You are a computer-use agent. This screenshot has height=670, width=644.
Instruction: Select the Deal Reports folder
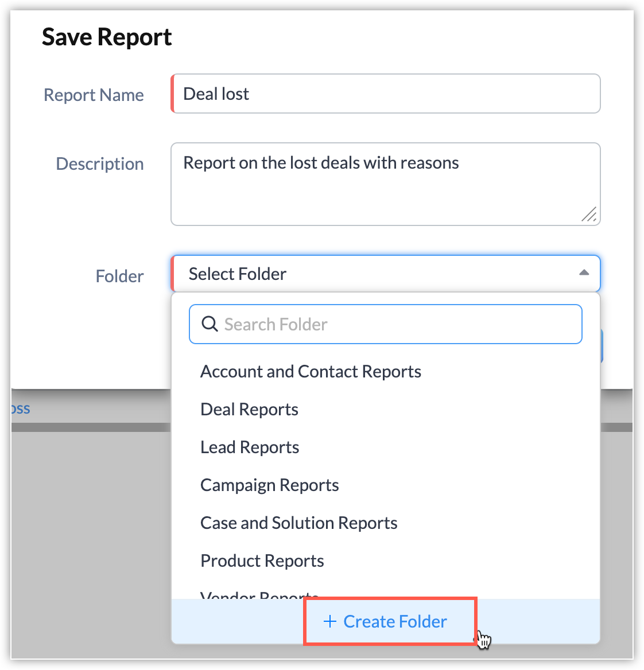(249, 410)
